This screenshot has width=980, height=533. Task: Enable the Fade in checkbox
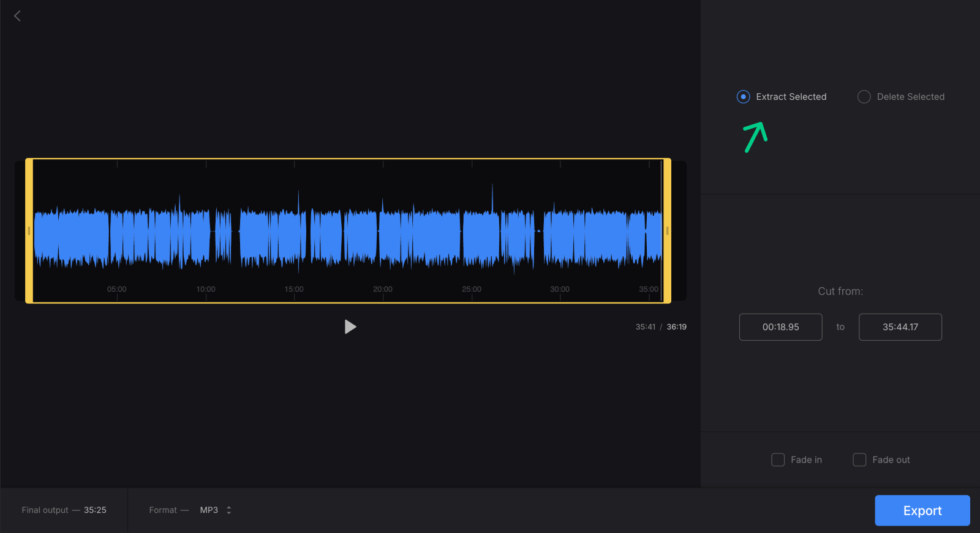[x=778, y=459]
